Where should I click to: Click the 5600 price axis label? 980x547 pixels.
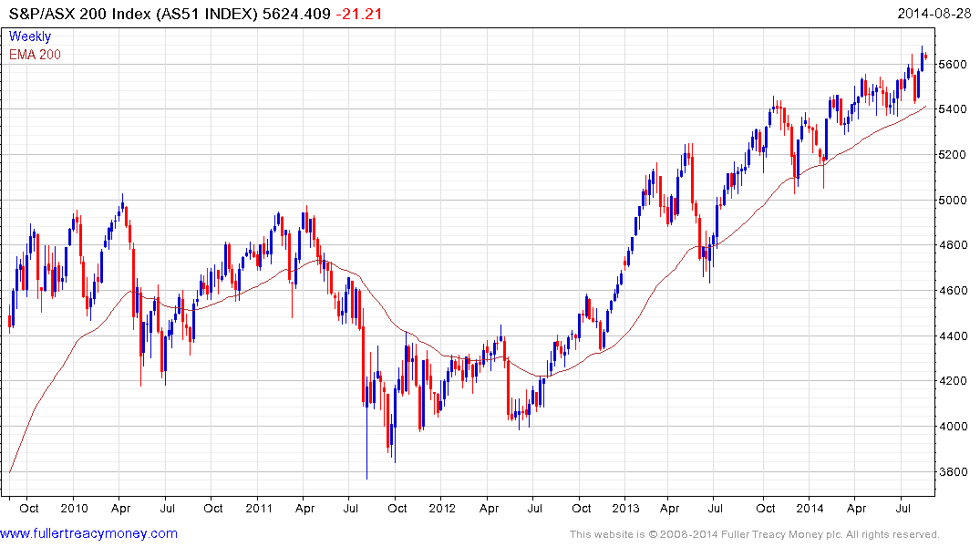pos(953,65)
